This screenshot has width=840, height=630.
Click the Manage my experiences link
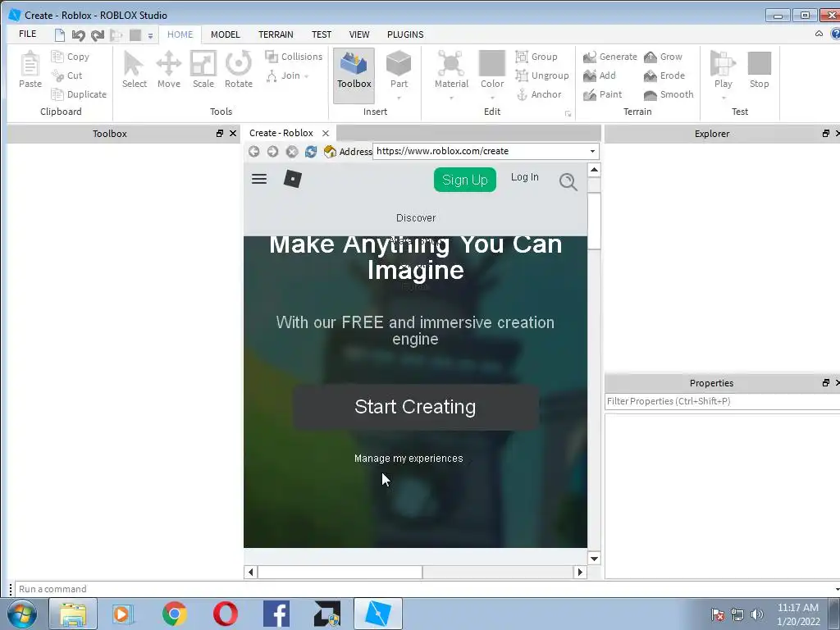coord(409,459)
